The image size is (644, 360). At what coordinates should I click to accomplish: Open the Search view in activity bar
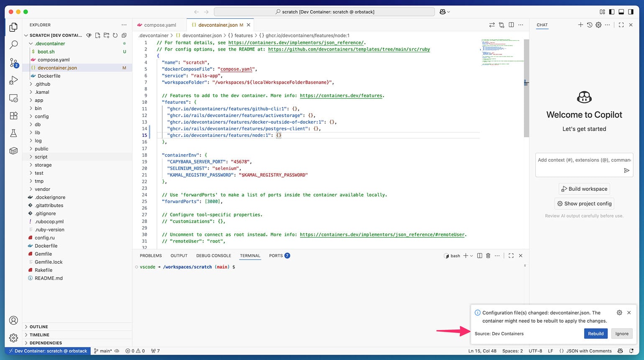click(x=13, y=45)
